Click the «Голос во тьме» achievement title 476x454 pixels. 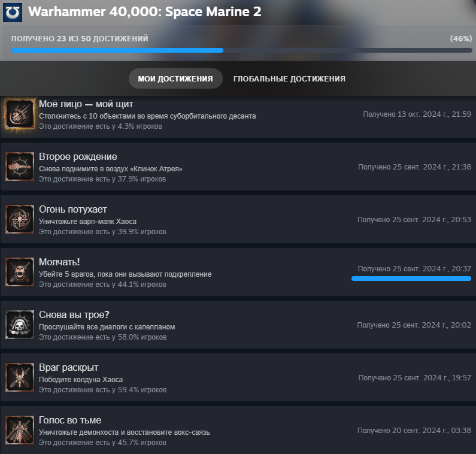point(70,420)
